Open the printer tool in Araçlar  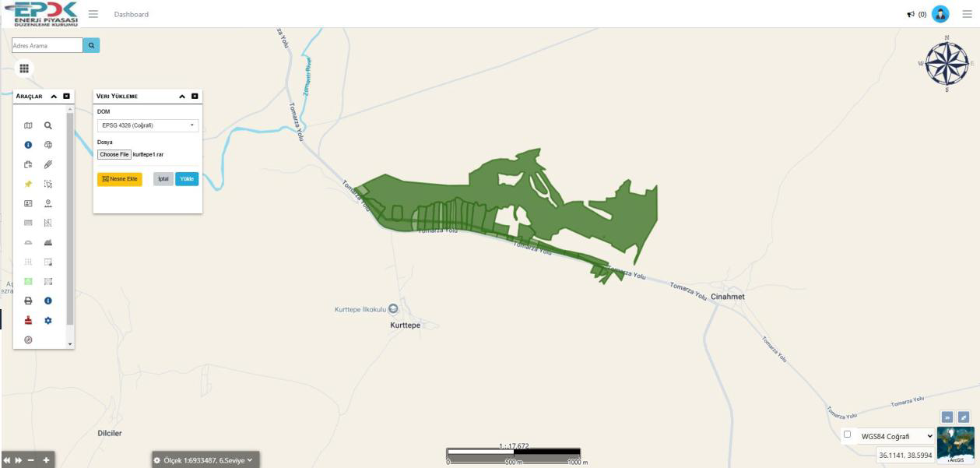click(28, 301)
